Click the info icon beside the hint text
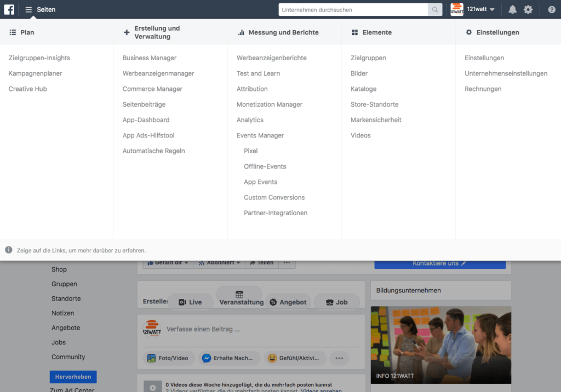Image resolution: width=561 pixels, height=392 pixels. [x=9, y=250]
